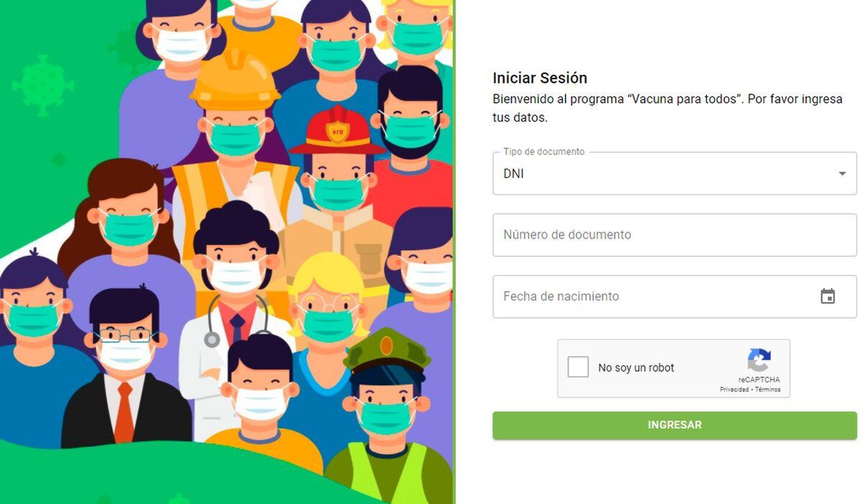The width and height of the screenshot is (863, 504).
Task: Open the calendar date picker icon
Action: 828,296
